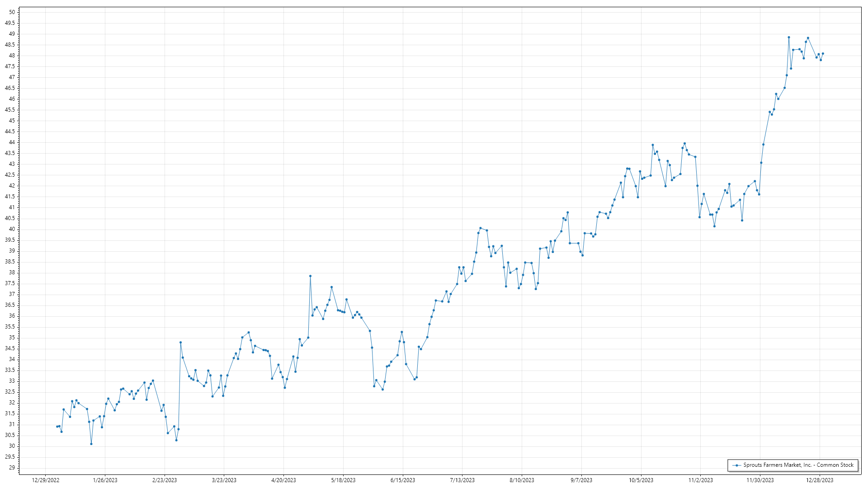Select the spike data point near 38 in late April

tap(310, 276)
